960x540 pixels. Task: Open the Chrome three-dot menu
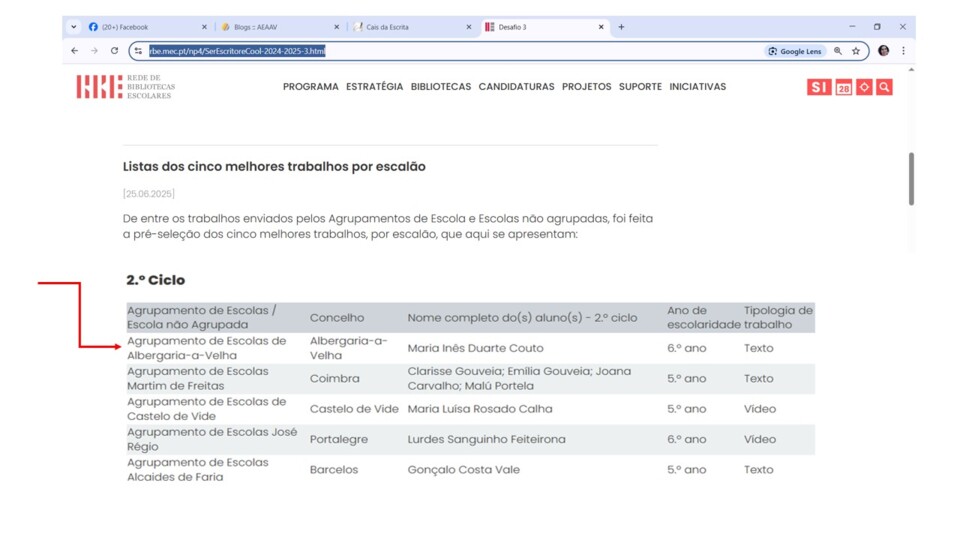[903, 51]
